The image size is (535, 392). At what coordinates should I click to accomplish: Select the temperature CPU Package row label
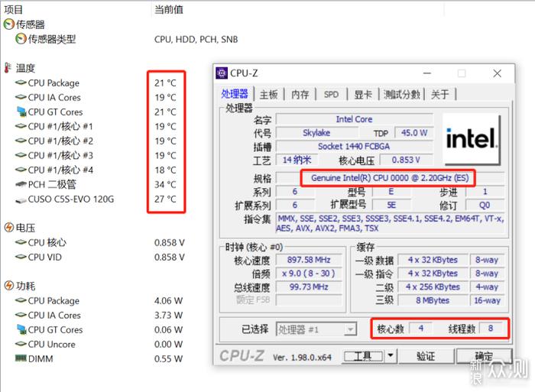[x=53, y=83]
